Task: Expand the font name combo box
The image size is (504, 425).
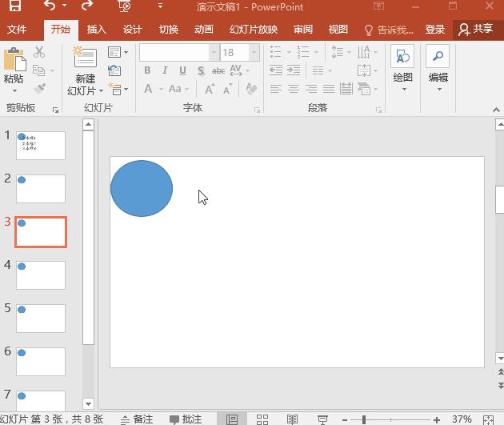Action: (214, 52)
